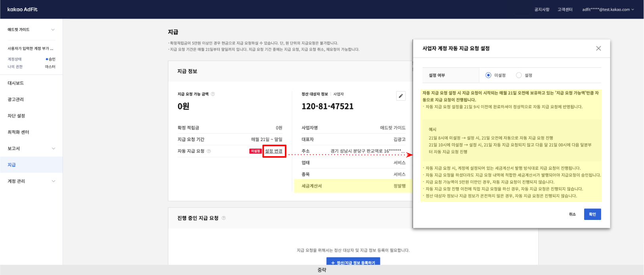Click help icon beside 자동 지급 요청
Screen dimensions: 644x275
tap(209, 151)
